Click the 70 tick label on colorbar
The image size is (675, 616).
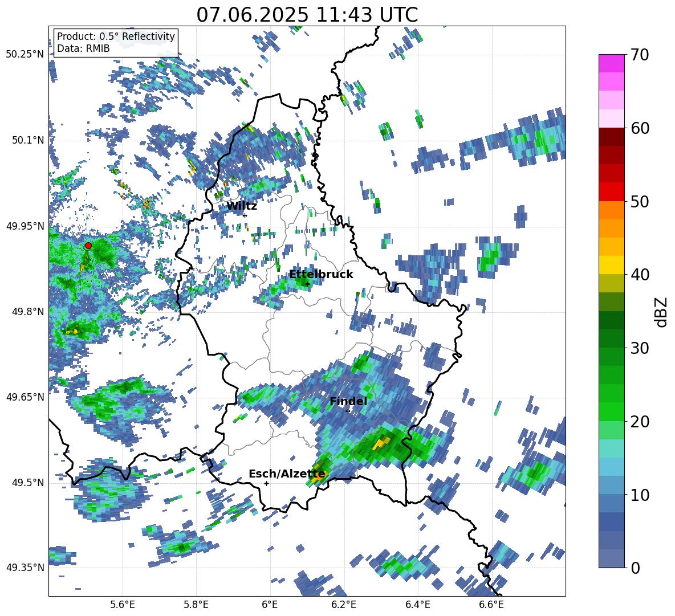click(x=640, y=55)
